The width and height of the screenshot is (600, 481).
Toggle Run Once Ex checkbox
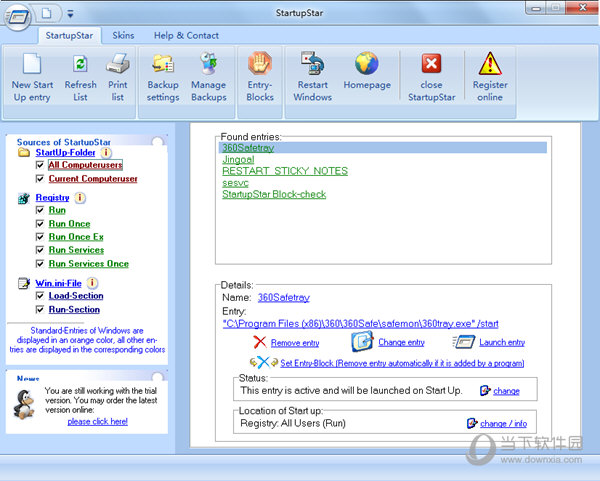(40, 237)
